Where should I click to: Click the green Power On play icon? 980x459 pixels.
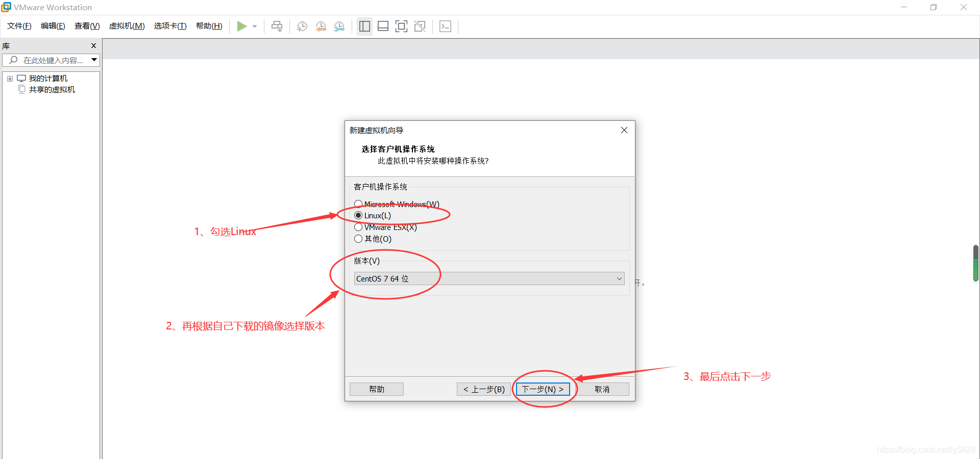(242, 26)
